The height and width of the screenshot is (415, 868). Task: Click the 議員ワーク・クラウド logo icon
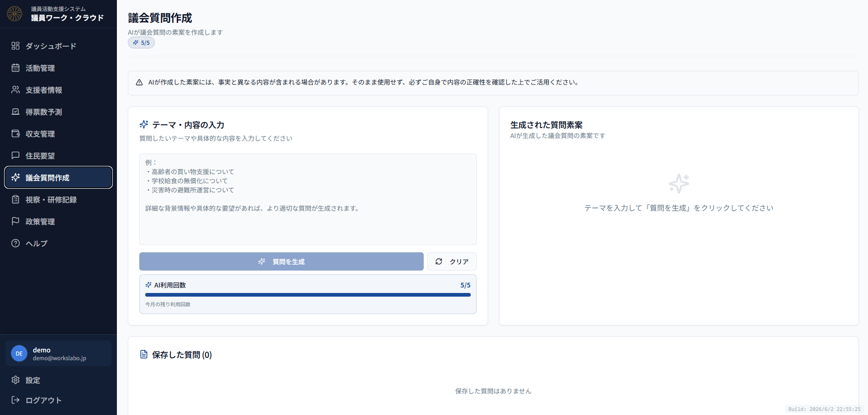tap(15, 14)
